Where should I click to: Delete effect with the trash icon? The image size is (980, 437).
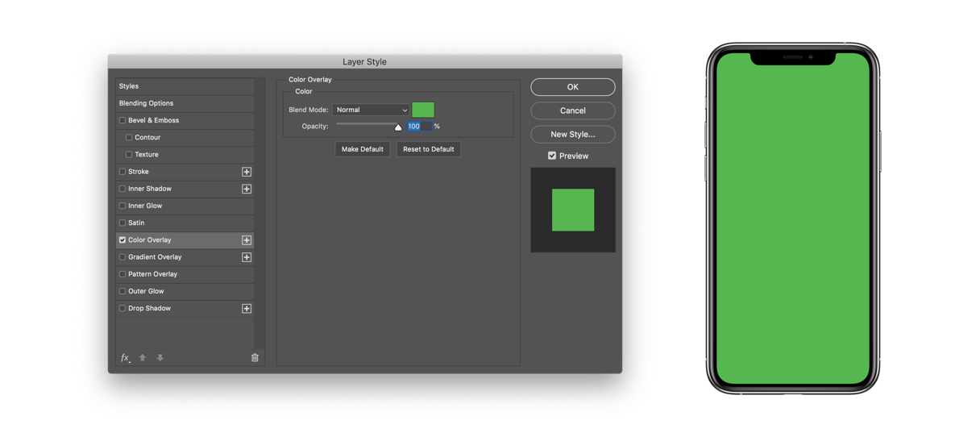(x=255, y=357)
